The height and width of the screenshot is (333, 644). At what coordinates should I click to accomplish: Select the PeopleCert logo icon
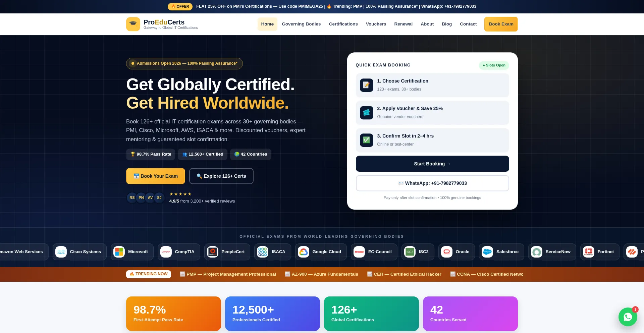pos(213,252)
